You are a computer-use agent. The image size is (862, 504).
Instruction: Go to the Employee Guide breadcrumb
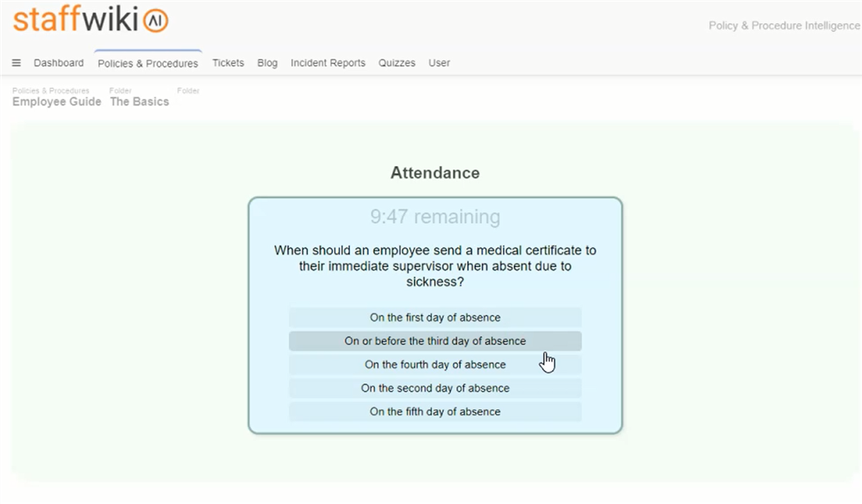point(57,102)
